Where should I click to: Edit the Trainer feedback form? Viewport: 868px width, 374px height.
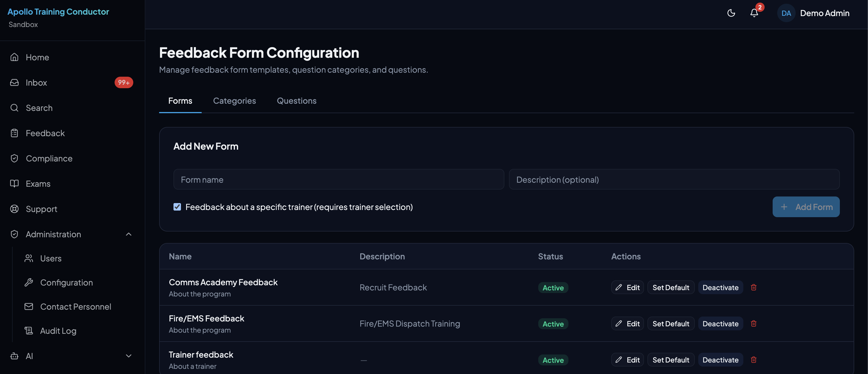627,360
